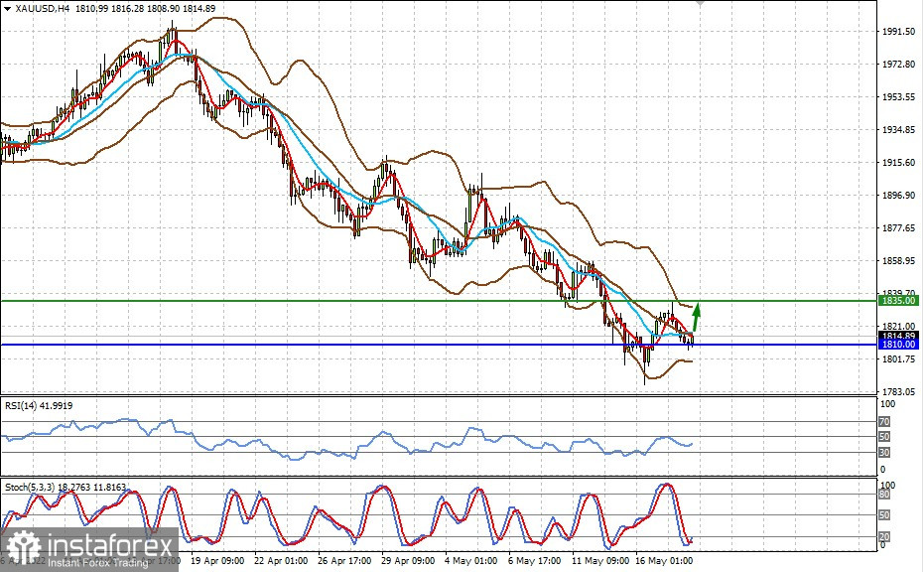Click price axis label 1953.55
Viewport: 924px width, 572px height.
[898, 96]
